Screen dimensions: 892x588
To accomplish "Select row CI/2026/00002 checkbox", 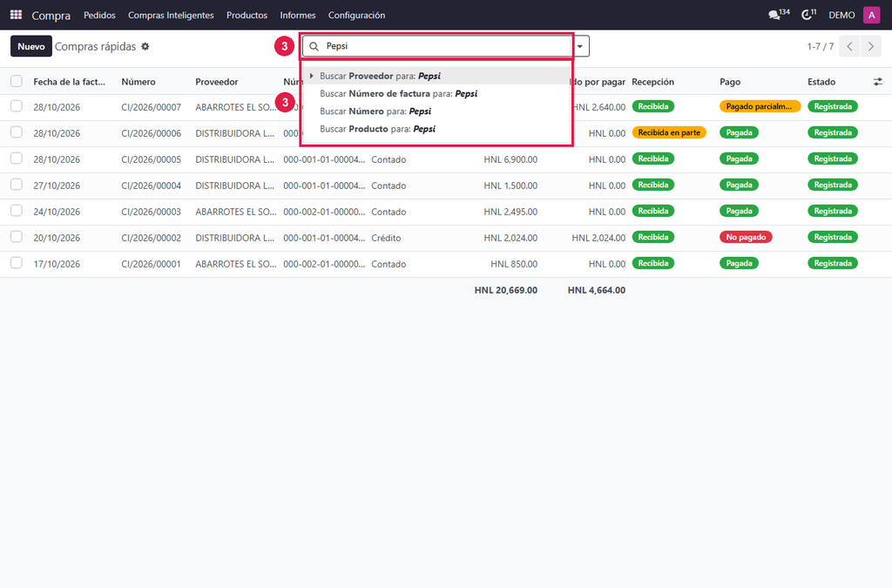I will point(17,237).
